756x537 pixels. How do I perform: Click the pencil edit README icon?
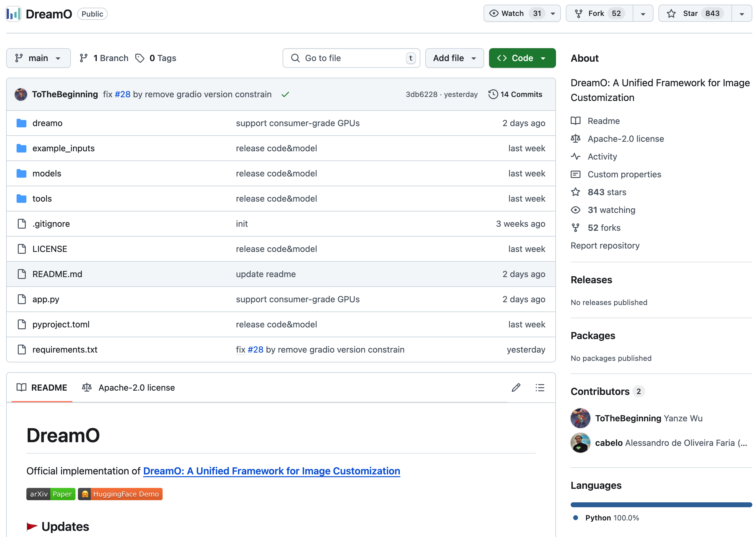[516, 388]
